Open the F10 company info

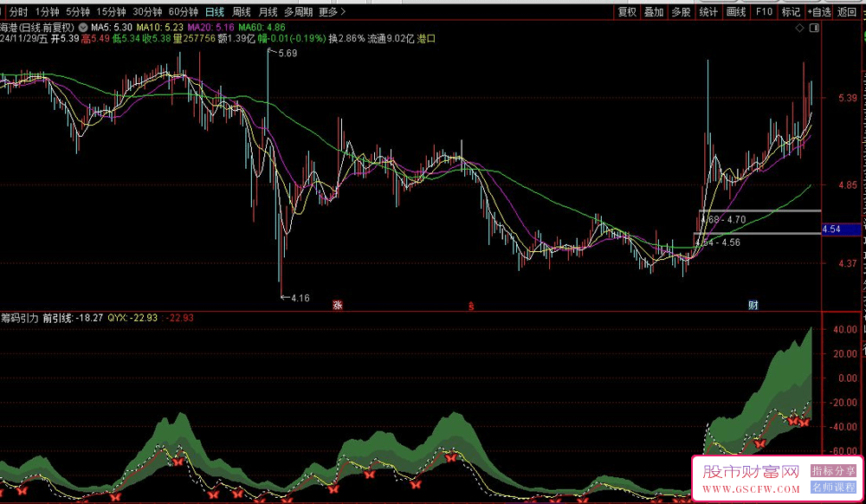pyautogui.click(x=763, y=12)
